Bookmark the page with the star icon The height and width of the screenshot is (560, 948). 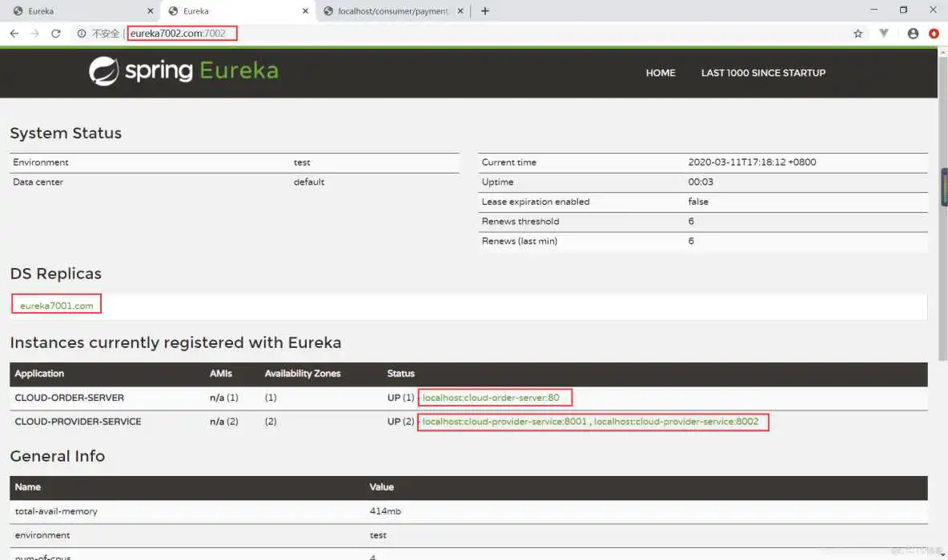pyautogui.click(x=858, y=33)
